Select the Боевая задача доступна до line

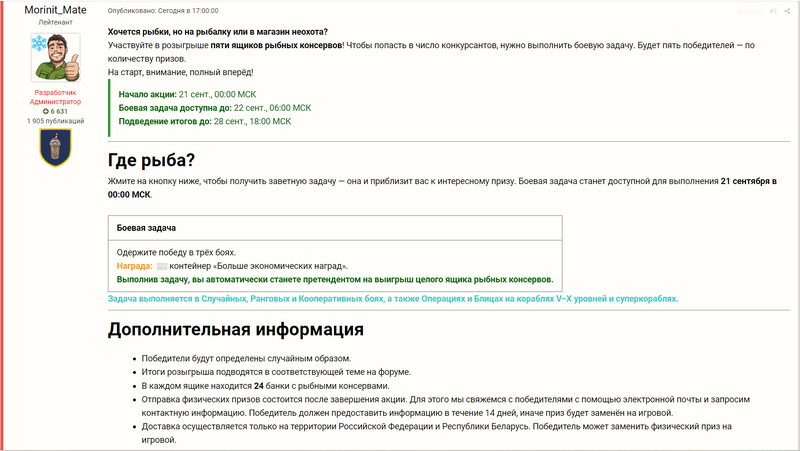215,108
